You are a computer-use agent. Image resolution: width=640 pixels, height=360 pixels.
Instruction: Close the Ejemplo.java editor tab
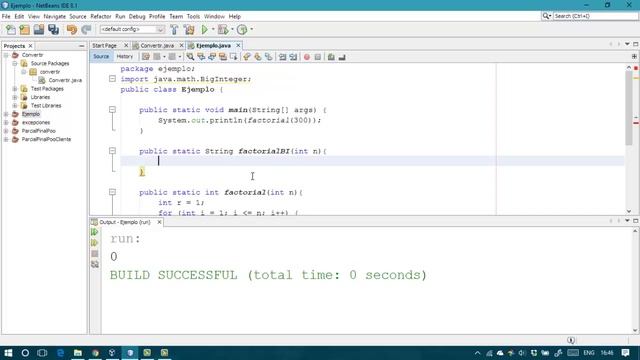(x=238, y=46)
